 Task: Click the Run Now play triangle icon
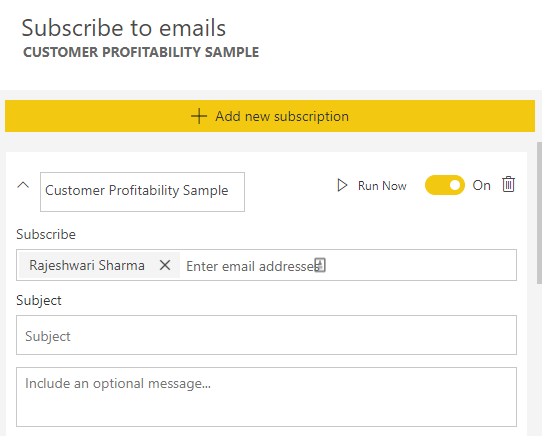tap(342, 185)
